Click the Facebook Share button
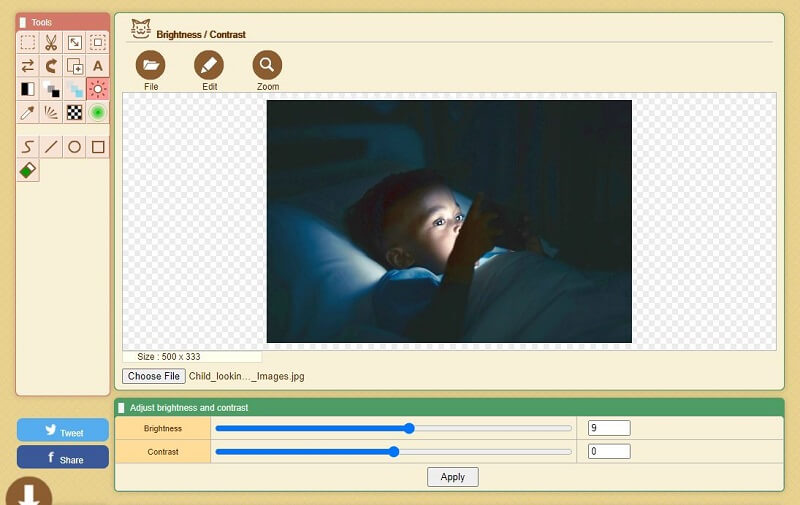 click(x=63, y=457)
